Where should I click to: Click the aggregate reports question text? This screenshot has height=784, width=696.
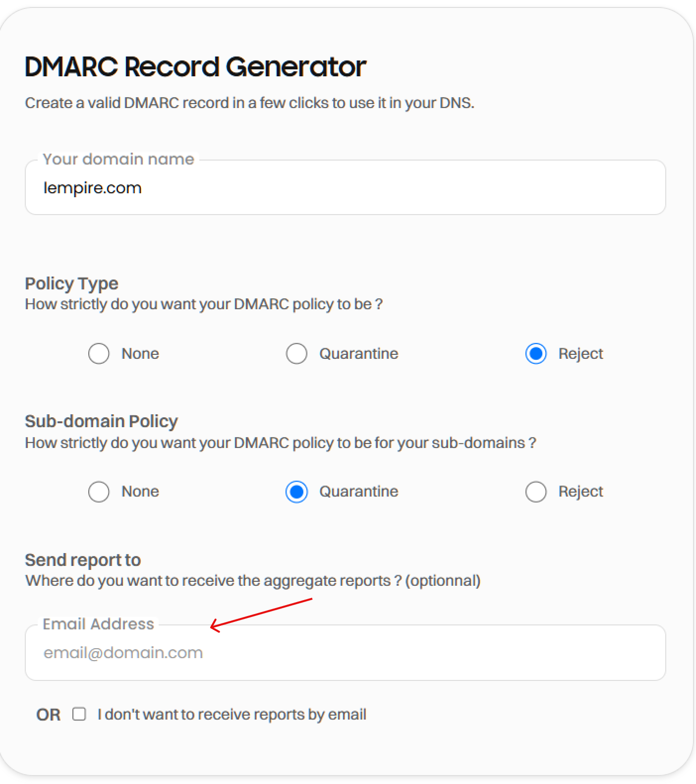(253, 581)
